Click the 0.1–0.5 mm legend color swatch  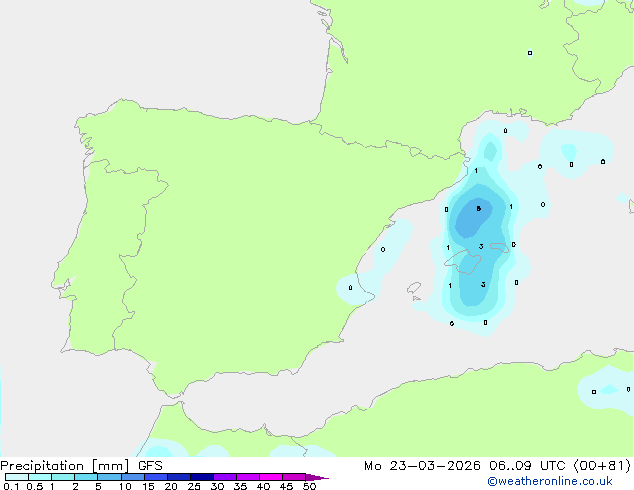[17, 477]
